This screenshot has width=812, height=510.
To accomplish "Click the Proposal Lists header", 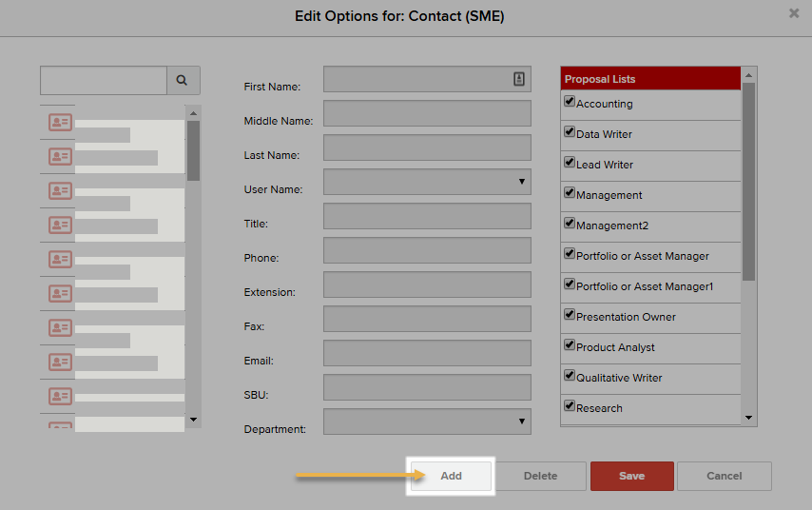I will (x=650, y=79).
